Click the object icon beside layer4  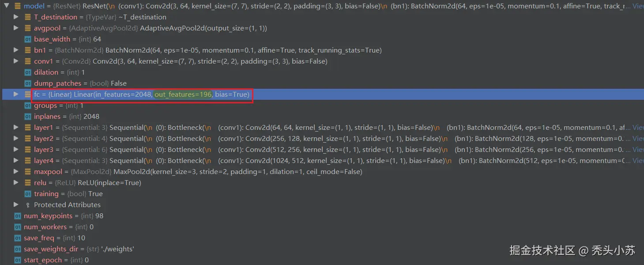click(x=28, y=161)
